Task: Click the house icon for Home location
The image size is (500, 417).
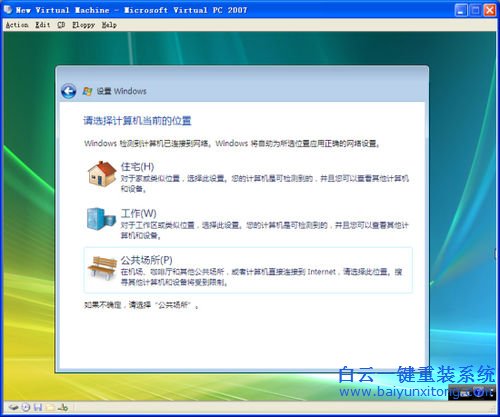Action: click(x=102, y=174)
